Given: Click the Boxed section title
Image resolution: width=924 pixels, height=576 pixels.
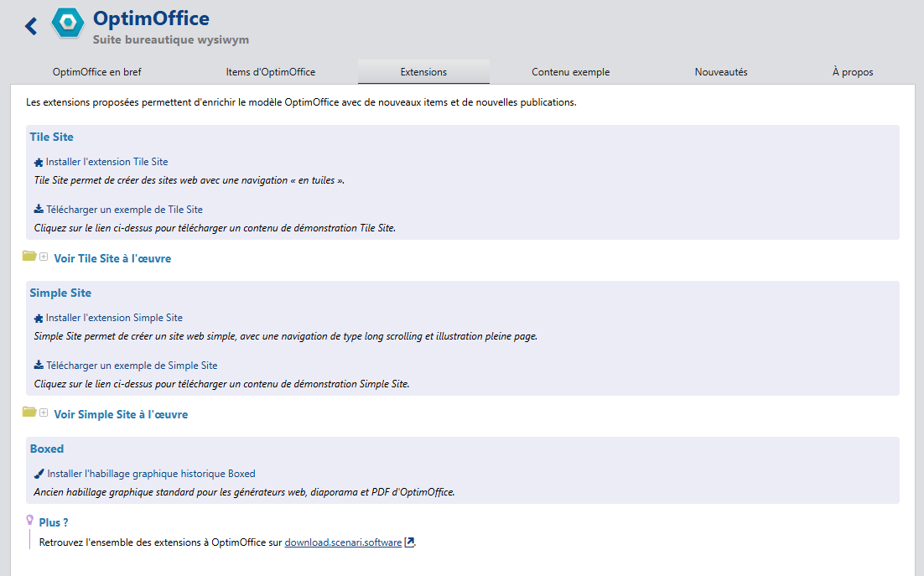Looking at the screenshot, I should click(x=47, y=449).
